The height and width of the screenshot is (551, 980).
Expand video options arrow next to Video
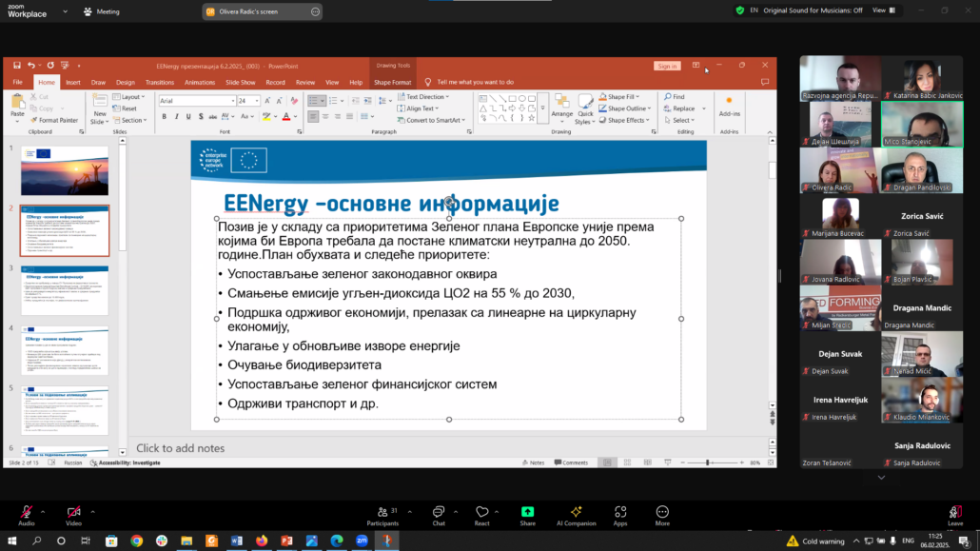click(92, 512)
